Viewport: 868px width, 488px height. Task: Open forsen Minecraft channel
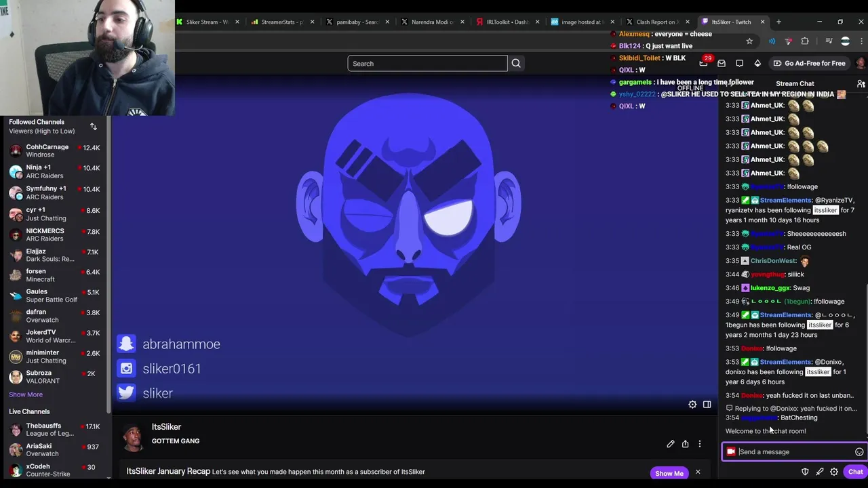tap(54, 275)
